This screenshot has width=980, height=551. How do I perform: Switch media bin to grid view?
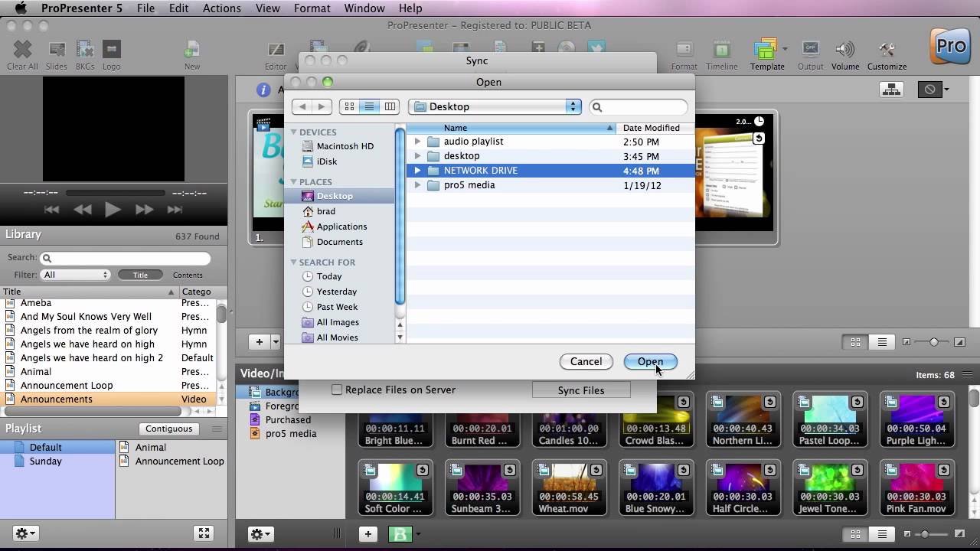[x=856, y=534]
